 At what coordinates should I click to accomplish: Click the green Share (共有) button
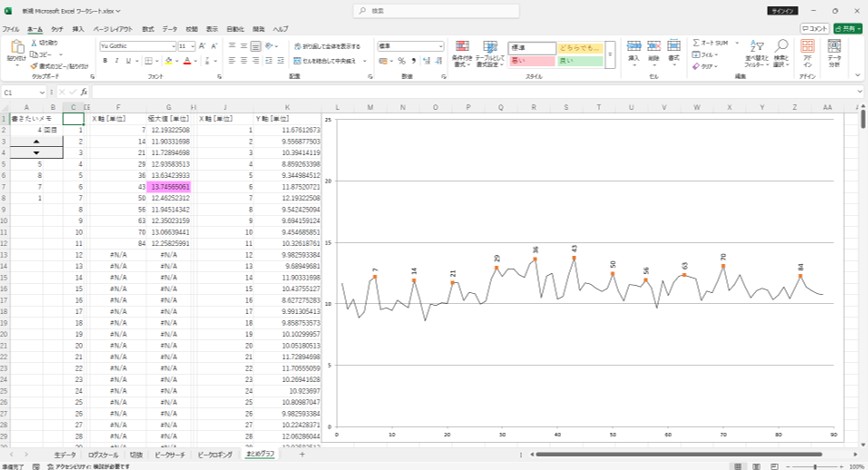click(848, 29)
